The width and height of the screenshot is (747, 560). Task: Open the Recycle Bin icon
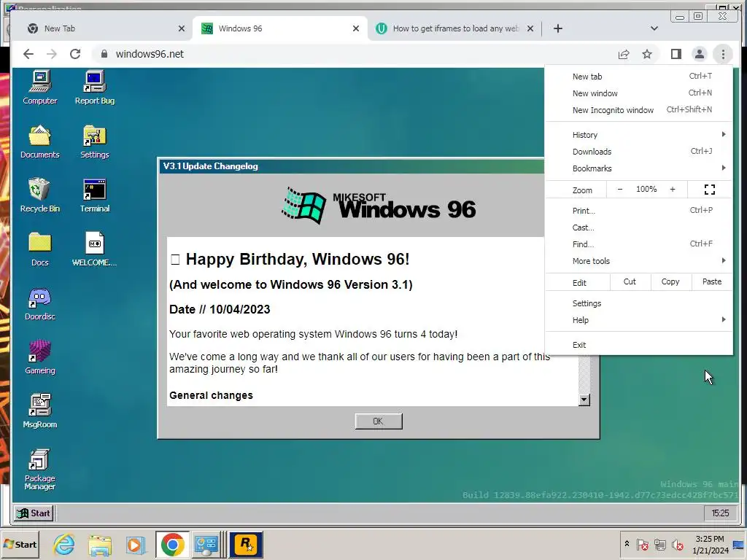[x=40, y=195]
